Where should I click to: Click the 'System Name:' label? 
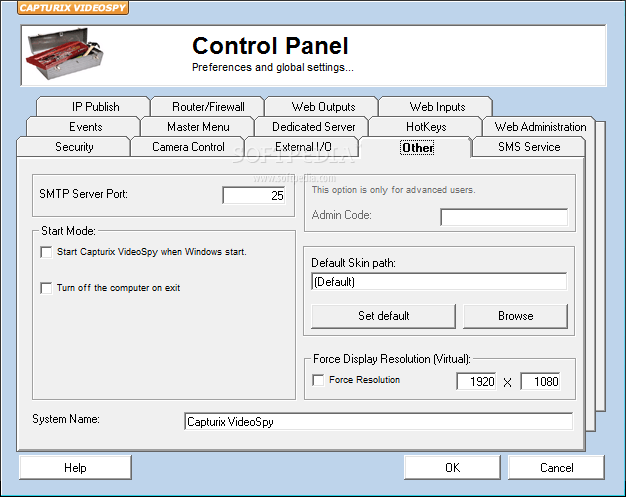pyautogui.click(x=66, y=419)
